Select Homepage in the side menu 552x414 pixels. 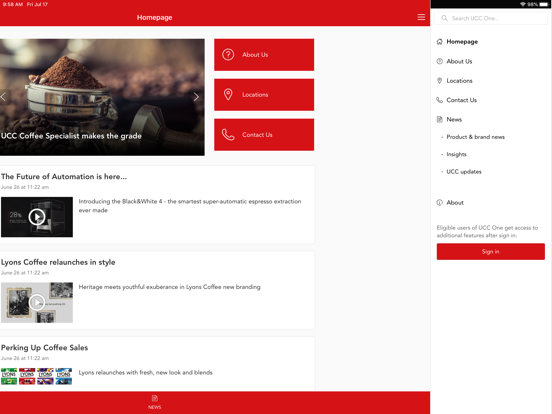pos(462,42)
